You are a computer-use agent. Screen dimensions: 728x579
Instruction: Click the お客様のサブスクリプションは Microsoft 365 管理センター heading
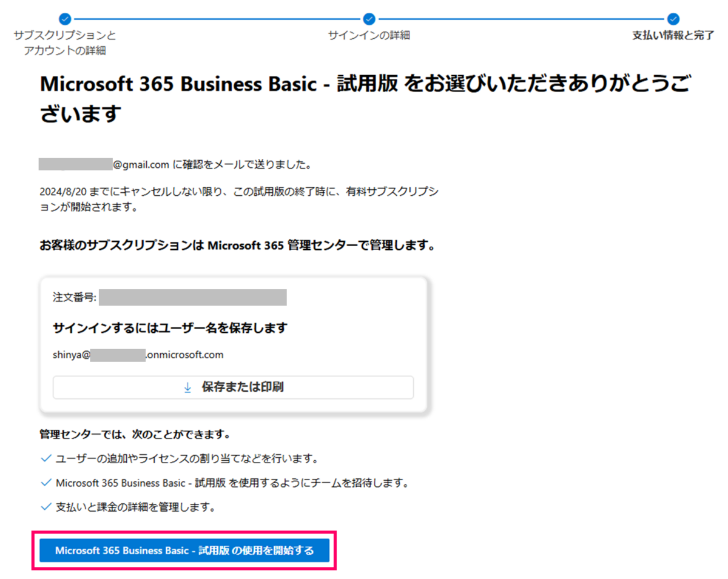237,247
